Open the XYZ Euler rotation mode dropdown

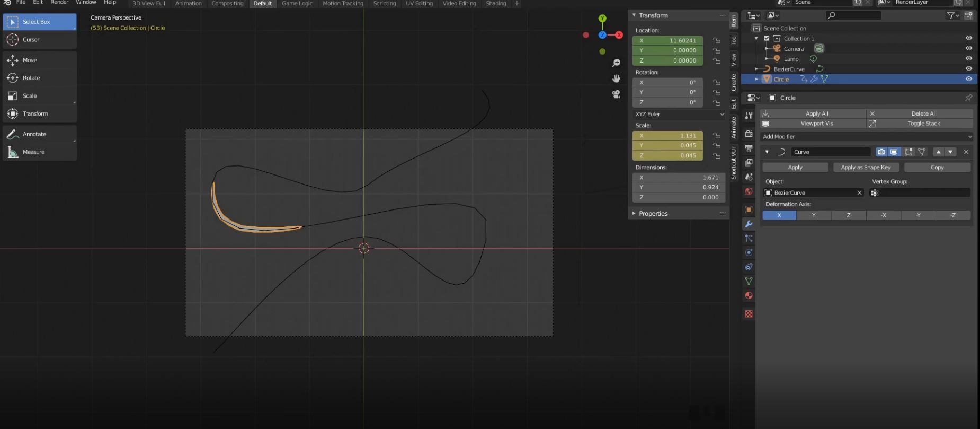pos(679,114)
